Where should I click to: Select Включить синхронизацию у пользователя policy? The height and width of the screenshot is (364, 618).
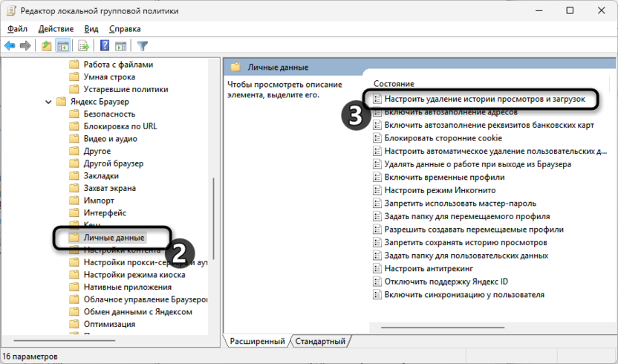464,295
